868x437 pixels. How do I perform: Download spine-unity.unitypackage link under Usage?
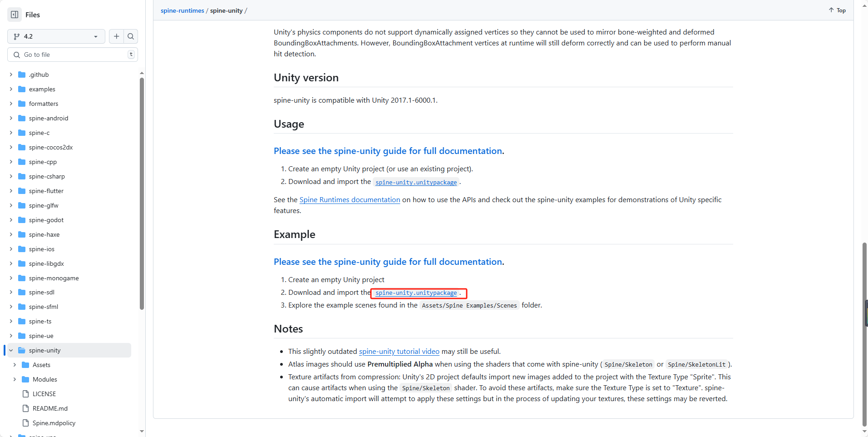coord(416,182)
